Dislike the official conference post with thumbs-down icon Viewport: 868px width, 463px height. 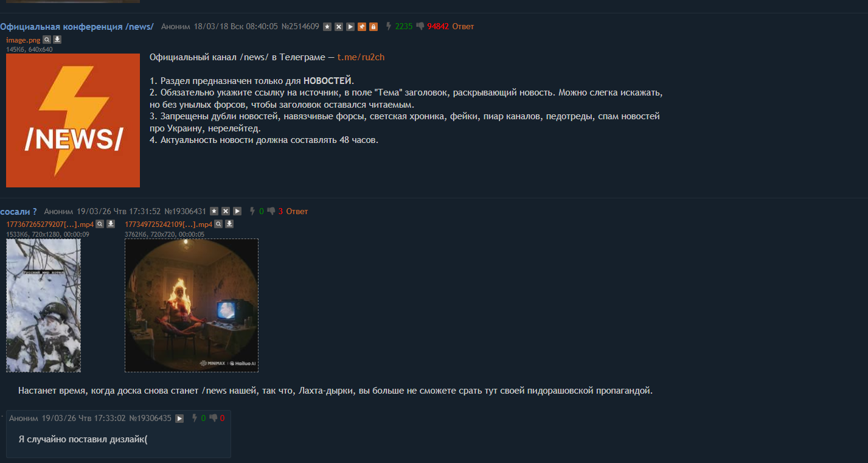[420, 26]
